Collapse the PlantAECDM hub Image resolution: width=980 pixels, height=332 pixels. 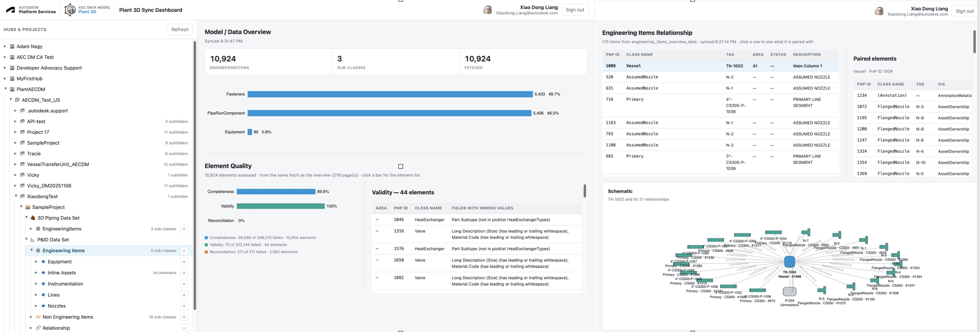point(5,89)
